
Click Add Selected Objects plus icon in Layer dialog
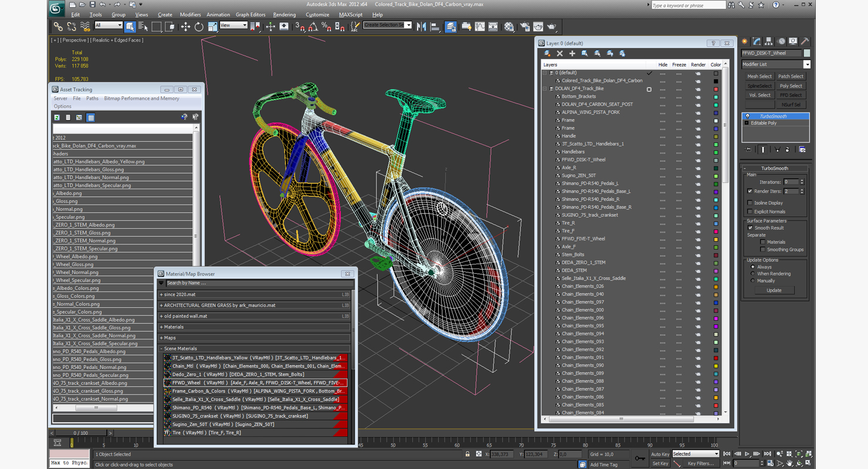(572, 53)
